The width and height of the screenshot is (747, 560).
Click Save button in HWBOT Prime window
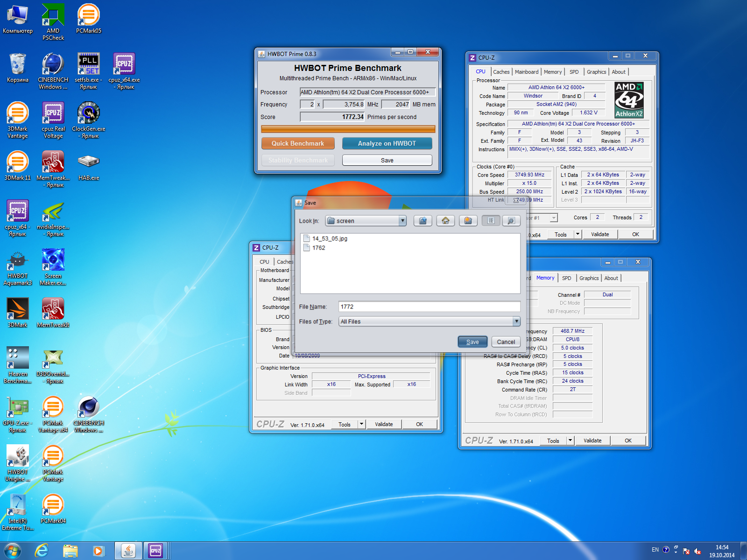tap(387, 160)
